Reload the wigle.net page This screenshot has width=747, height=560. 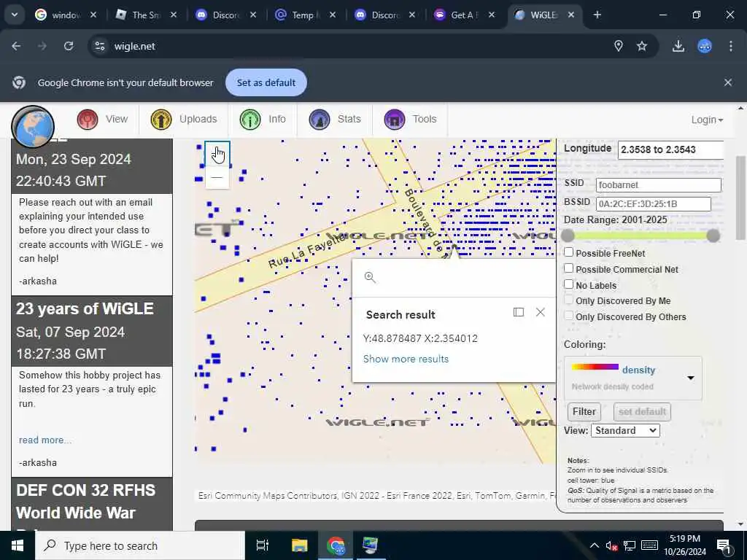click(69, 46)
